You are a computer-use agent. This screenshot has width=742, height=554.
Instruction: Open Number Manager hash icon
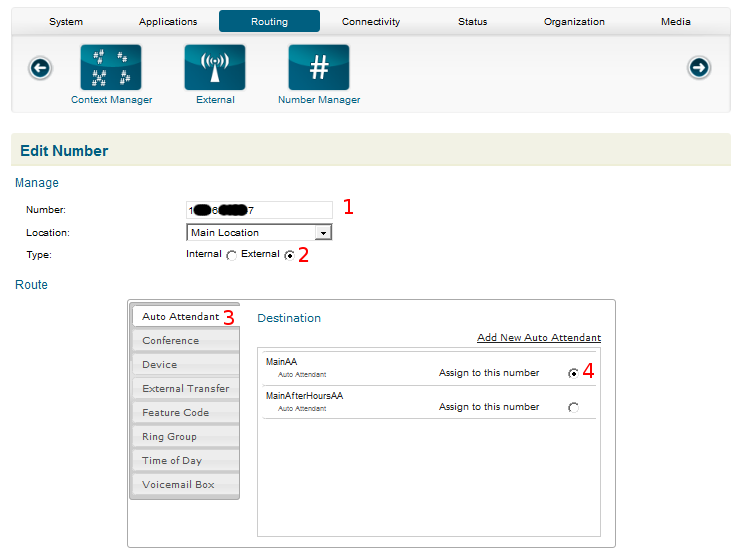pos(319,67)
